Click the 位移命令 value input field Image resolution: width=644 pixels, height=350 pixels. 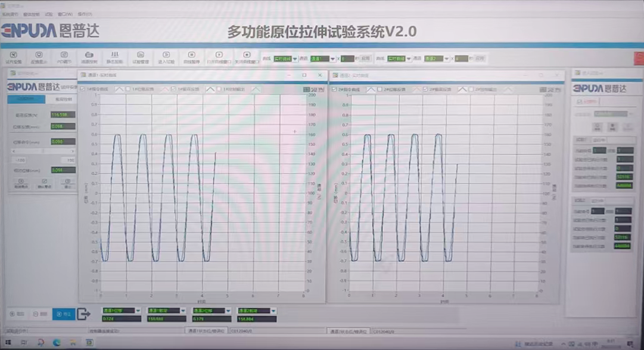(63, 142)
